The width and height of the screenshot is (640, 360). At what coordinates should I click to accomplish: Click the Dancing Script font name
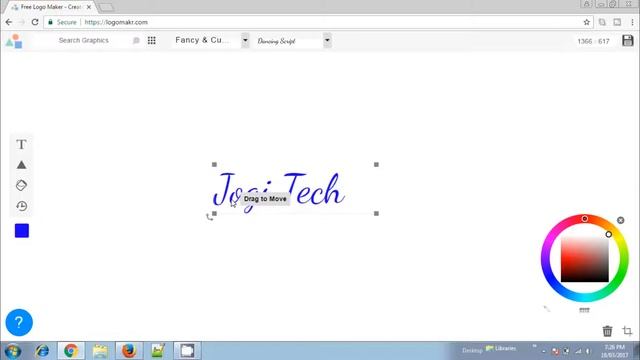[x=276, y=41]
